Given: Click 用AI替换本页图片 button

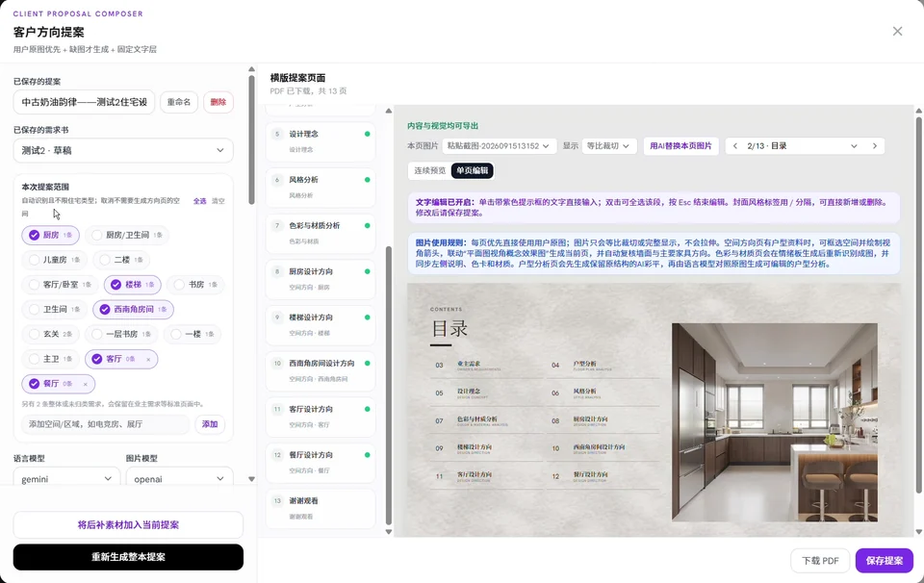Looking at the screenshot, I should (x=680, y=146).
